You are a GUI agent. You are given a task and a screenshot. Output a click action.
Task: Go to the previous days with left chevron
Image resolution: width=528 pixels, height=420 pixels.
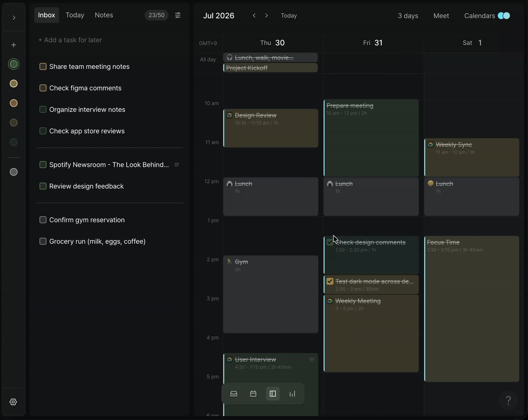click(x=254, y=16)
